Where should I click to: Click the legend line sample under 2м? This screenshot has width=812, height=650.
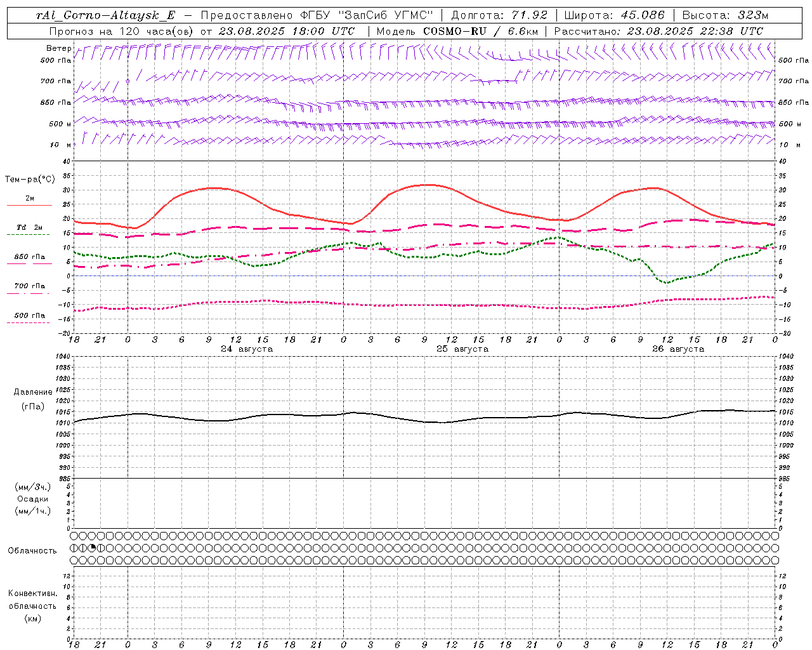[x=29, y=205]
